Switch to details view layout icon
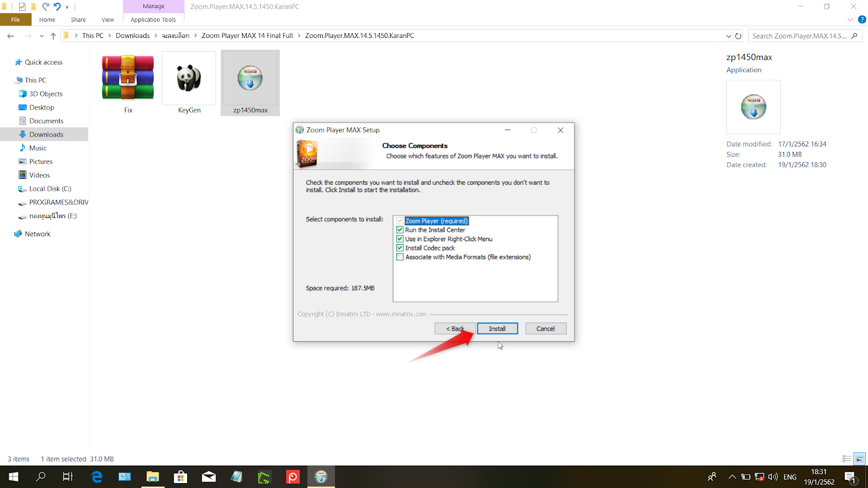Image resolution: width=868 pixels, height=488 pixels. 846,459
